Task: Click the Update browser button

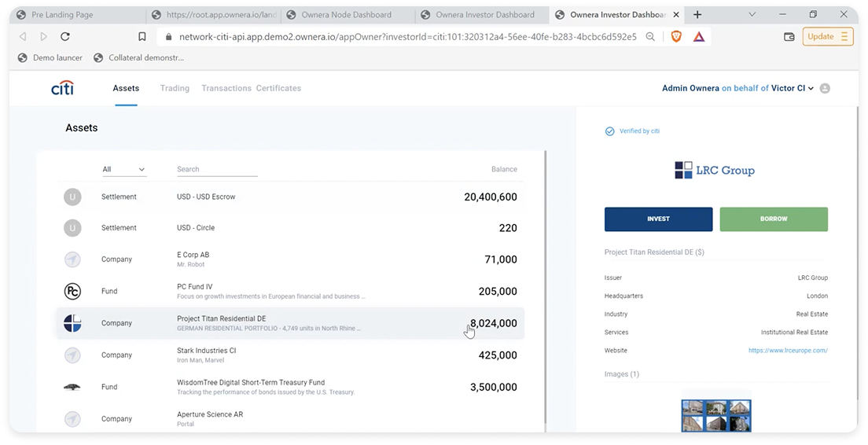Action: coord(828,36)
